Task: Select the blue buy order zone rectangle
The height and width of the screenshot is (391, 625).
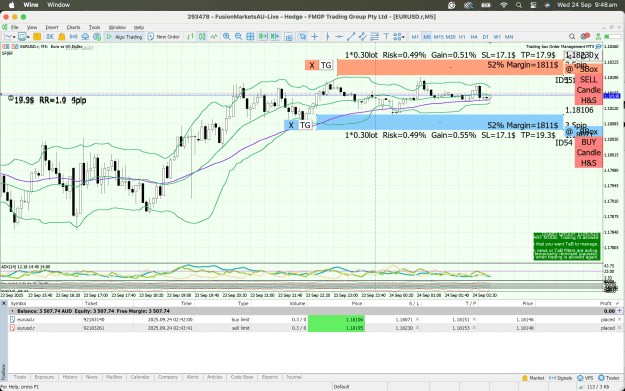Action: (x=440, y=122)
